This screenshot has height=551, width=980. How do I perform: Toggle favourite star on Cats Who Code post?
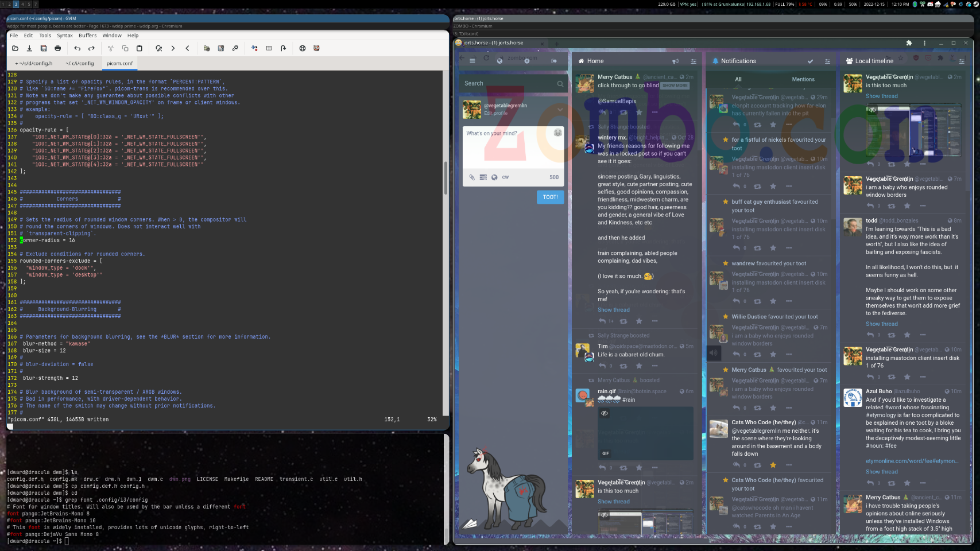pyautogui.click(x=773, y=465)
